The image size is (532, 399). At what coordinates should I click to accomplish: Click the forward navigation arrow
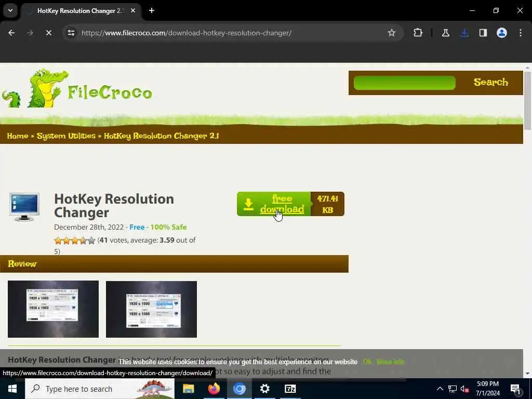coord(30,33)
